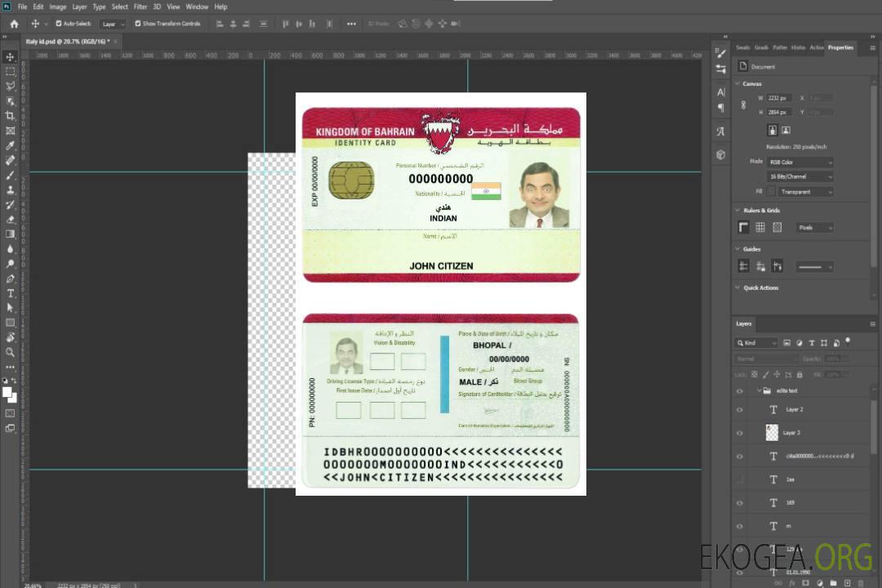Select the Path Selection tool
Image resolution: width=882 pixels, height=588 pixels.
pyautogui.click(x=10, y=308)
